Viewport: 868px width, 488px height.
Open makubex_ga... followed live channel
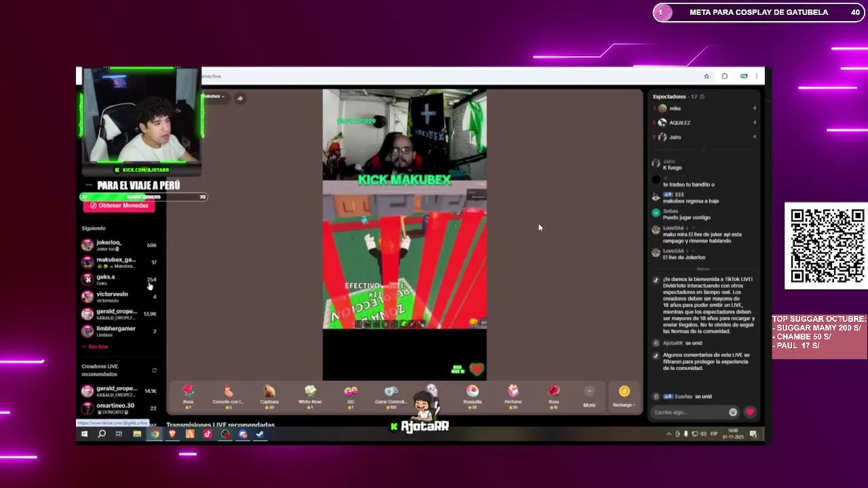tap(119, 262)
